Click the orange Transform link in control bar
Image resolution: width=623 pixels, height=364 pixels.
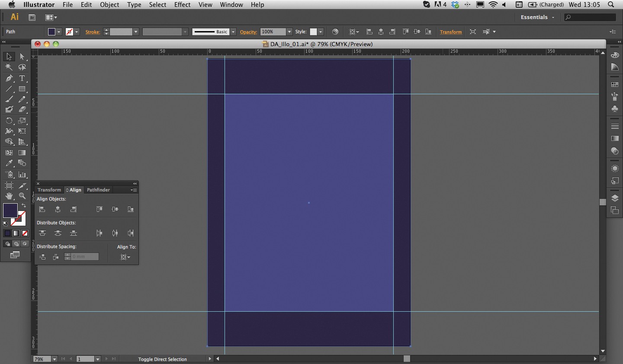451,32
